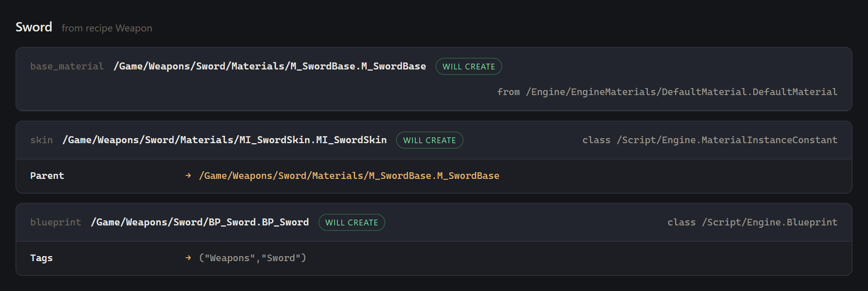Click the ("Weapons","Sword") tags value
Image resolution: width=868 pixels, height=291 pixels.
253,258
